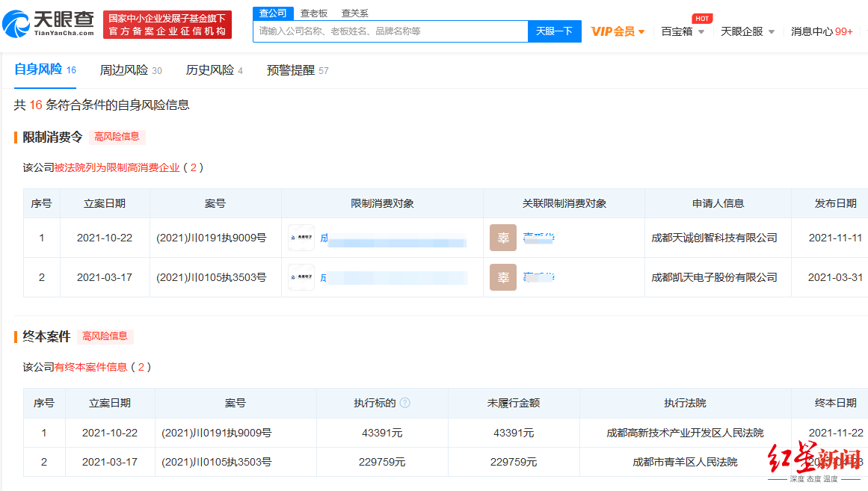The width and height of the screenshot is (868, 491).
Task: Click the HOT badge above 百宝箱
Action: click(702, 18)
